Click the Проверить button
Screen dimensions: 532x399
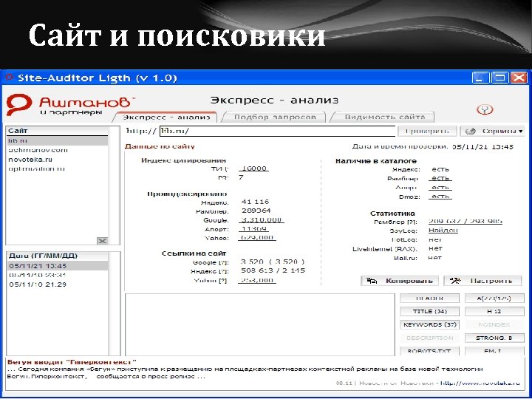pos(427,131)
